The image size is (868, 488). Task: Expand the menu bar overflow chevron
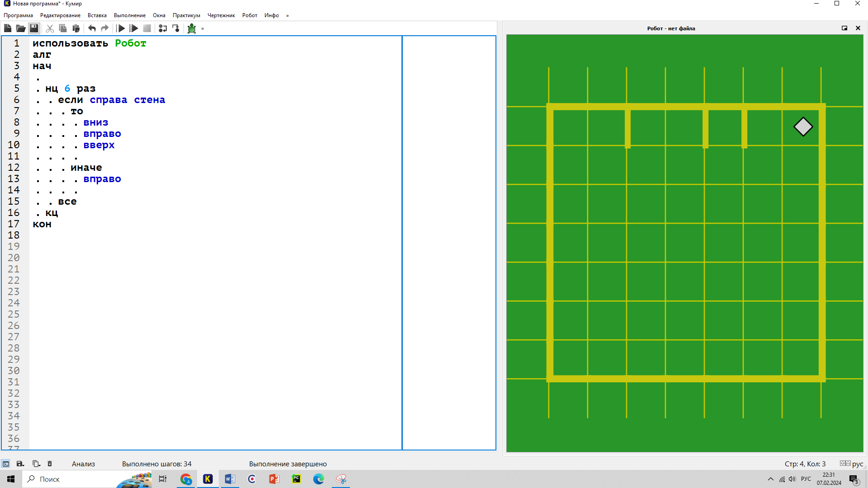(288, 15)
